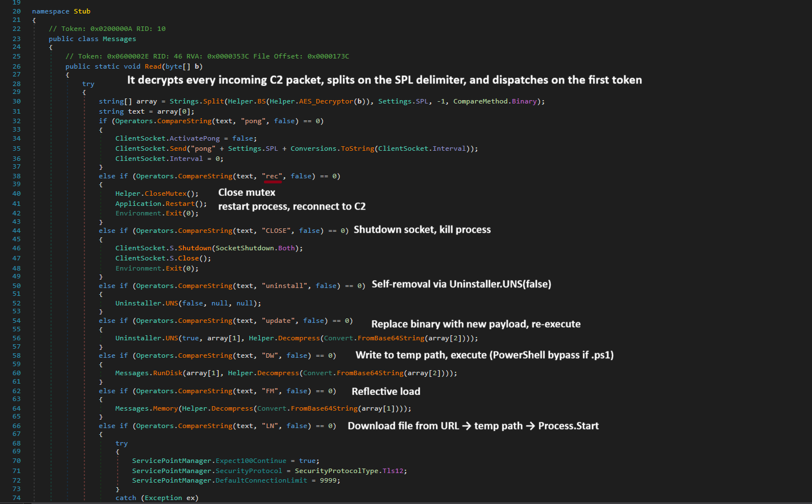Click the "Tls12" enum value

(392, 471)
